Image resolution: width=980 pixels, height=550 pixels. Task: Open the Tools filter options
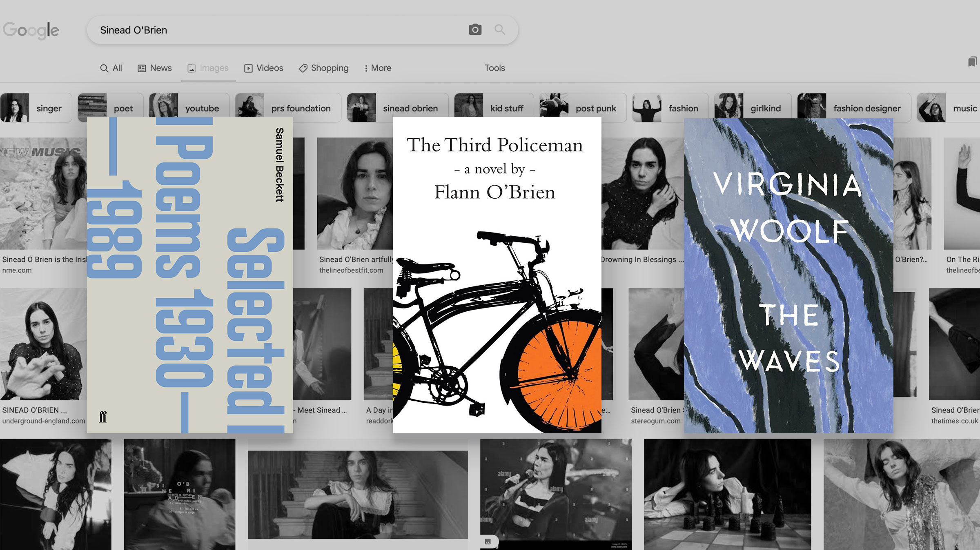pos(494,68)
